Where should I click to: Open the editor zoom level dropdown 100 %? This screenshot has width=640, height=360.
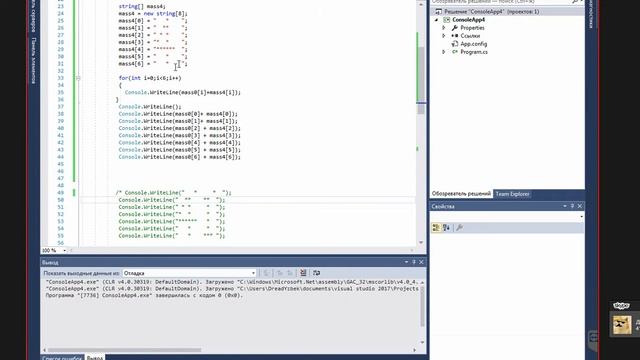point(64,250)
